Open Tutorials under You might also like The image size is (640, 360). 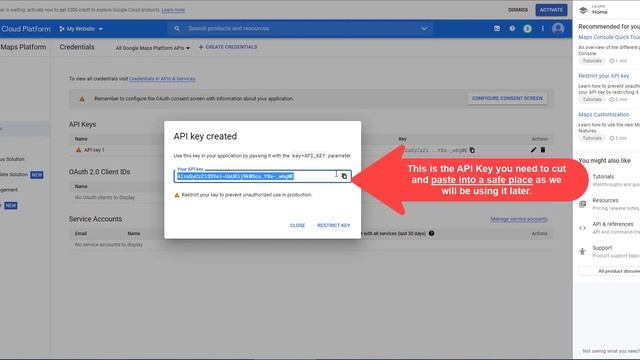[x=603, y=177]
